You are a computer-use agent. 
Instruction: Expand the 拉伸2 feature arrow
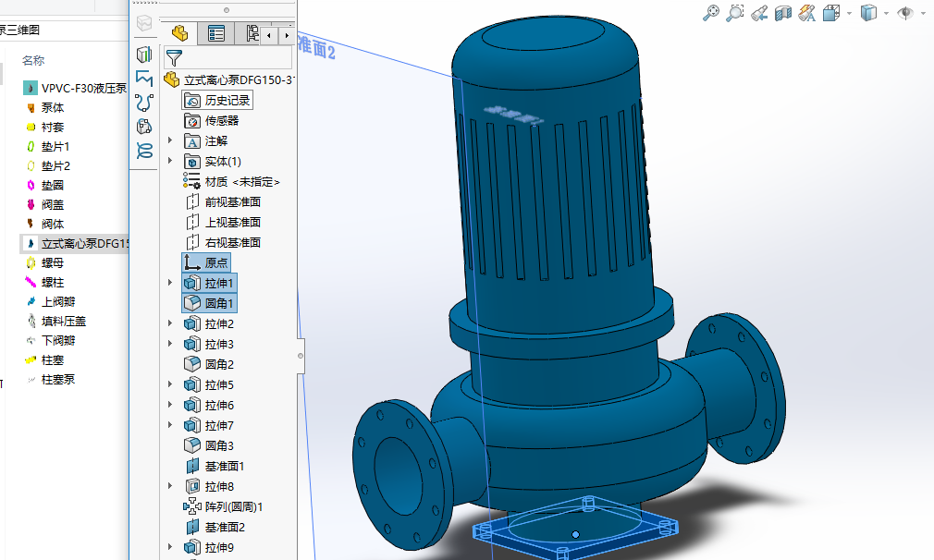(x=170, y=323)
